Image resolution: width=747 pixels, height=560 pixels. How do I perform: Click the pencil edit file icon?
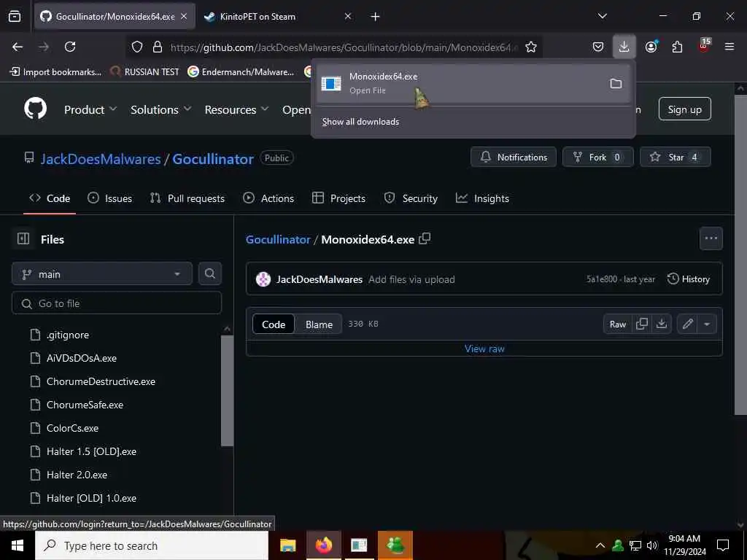[687, 324]
